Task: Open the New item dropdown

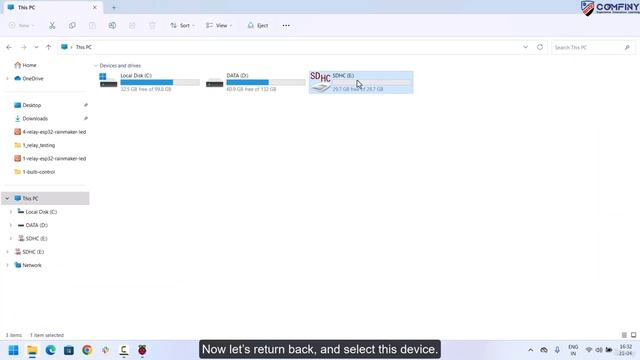Action: [21, 25]
